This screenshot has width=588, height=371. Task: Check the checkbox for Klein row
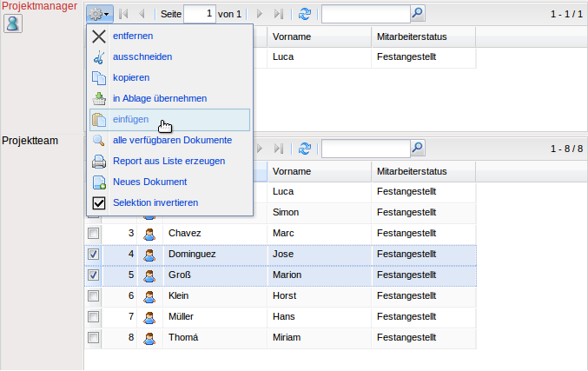93,296
